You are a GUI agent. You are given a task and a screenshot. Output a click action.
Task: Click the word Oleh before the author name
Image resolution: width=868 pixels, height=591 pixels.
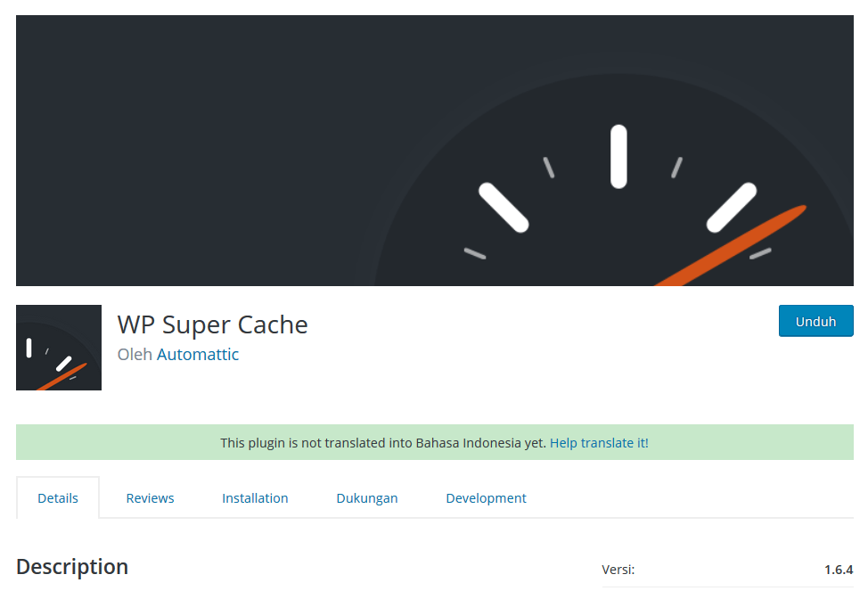[135, 355]
